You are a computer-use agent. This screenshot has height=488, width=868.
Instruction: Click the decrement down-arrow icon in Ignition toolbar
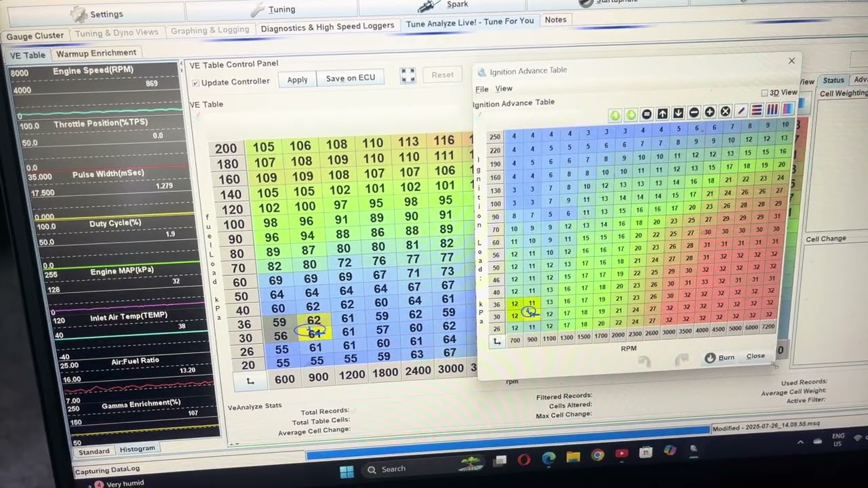coord(678,113)
